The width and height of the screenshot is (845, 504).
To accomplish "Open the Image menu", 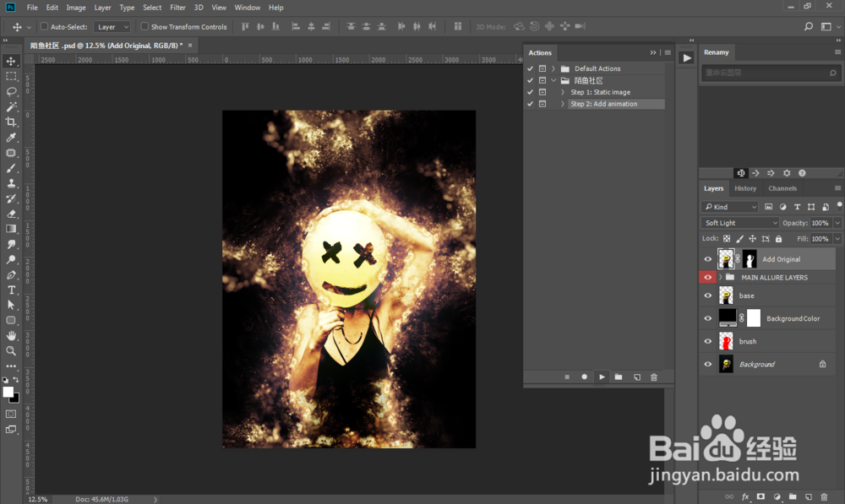I will coord(76,8).
